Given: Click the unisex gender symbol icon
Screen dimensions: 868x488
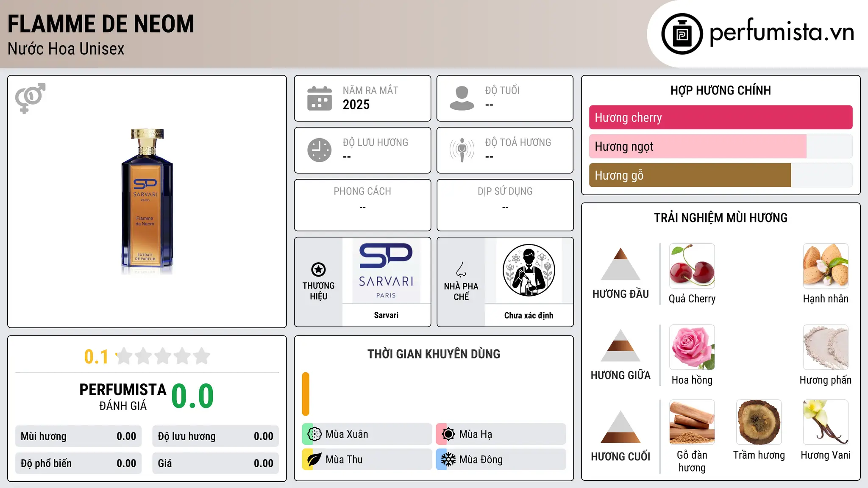Looking at the screenshot, I should point(30,98).
